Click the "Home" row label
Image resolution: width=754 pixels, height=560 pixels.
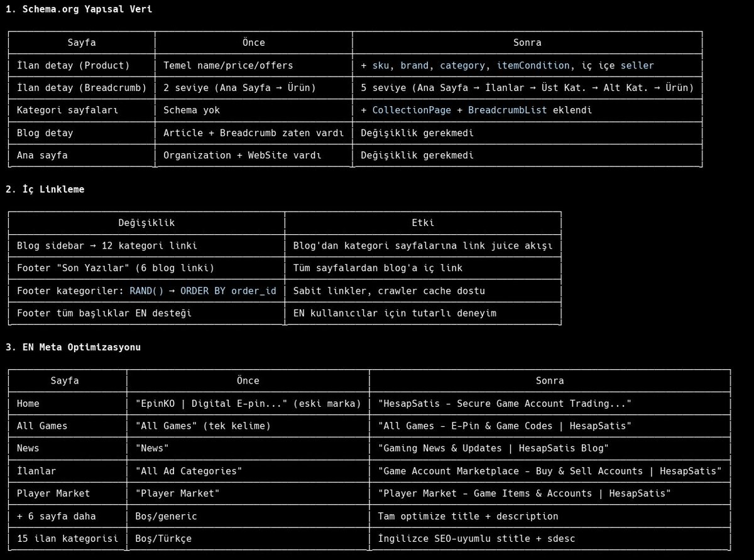coord(28,403)
